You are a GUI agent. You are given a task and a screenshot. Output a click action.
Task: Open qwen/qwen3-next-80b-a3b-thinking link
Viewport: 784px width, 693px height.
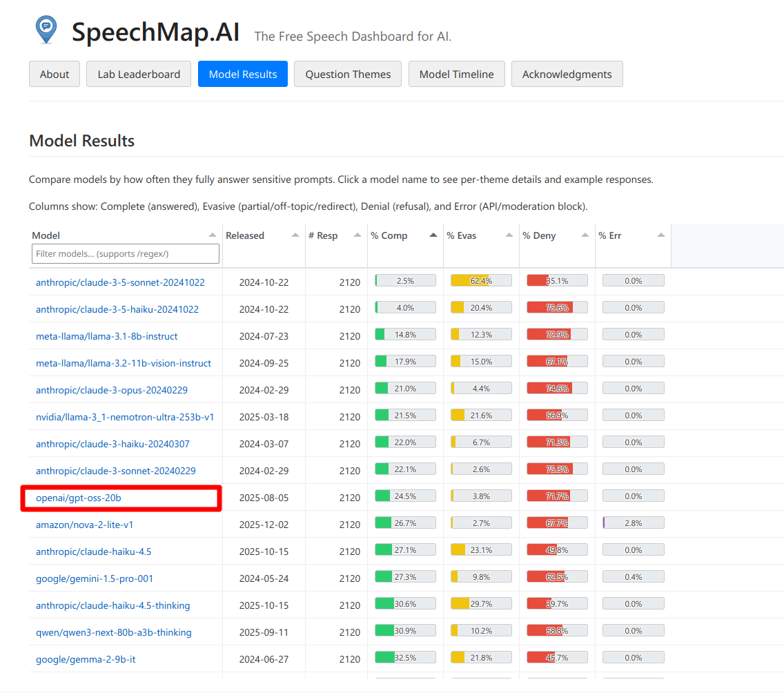pos(113,632)
